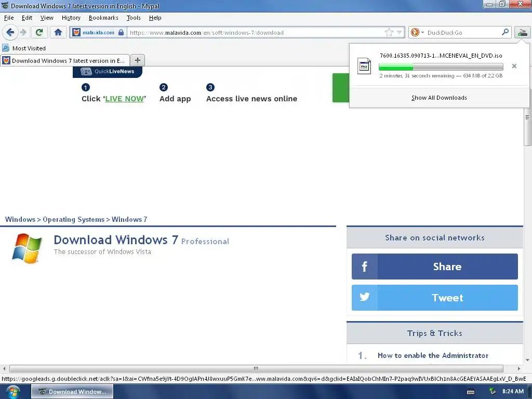Share on Facebook button
Screen dimensions: 532x399
coord(435,267)
